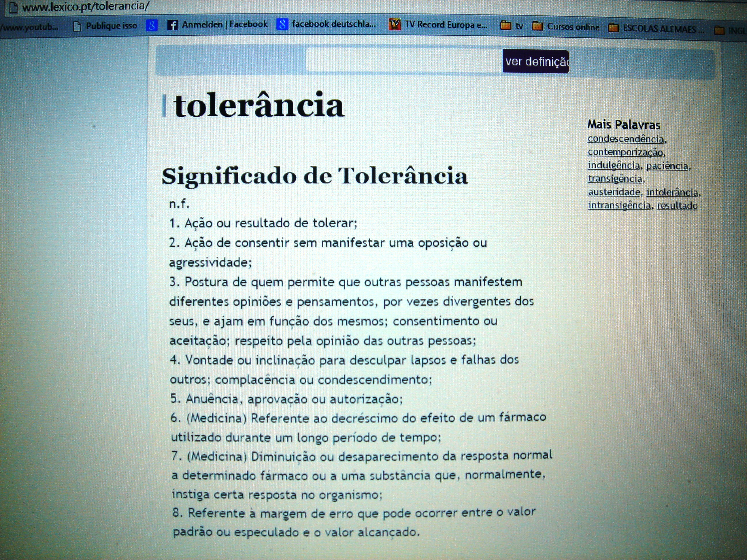Click the Facebook icon bookmark for Anmelden

(172, 25)
